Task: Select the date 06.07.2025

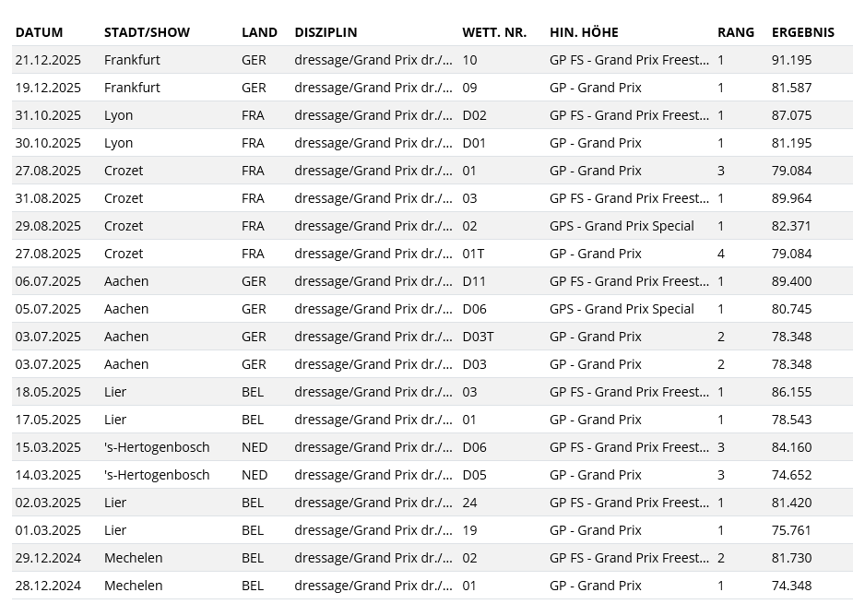Action: [48, 281]
